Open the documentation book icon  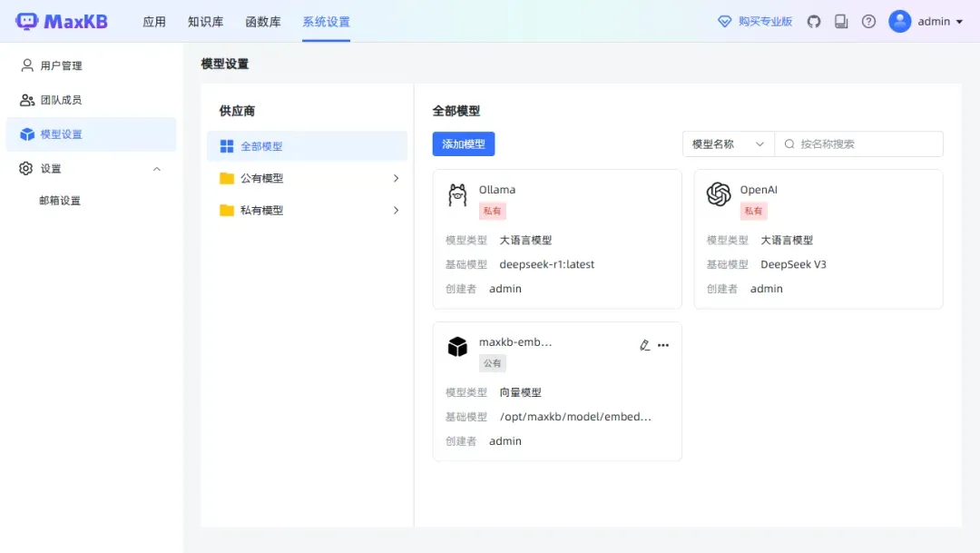[x=841, y=21]
